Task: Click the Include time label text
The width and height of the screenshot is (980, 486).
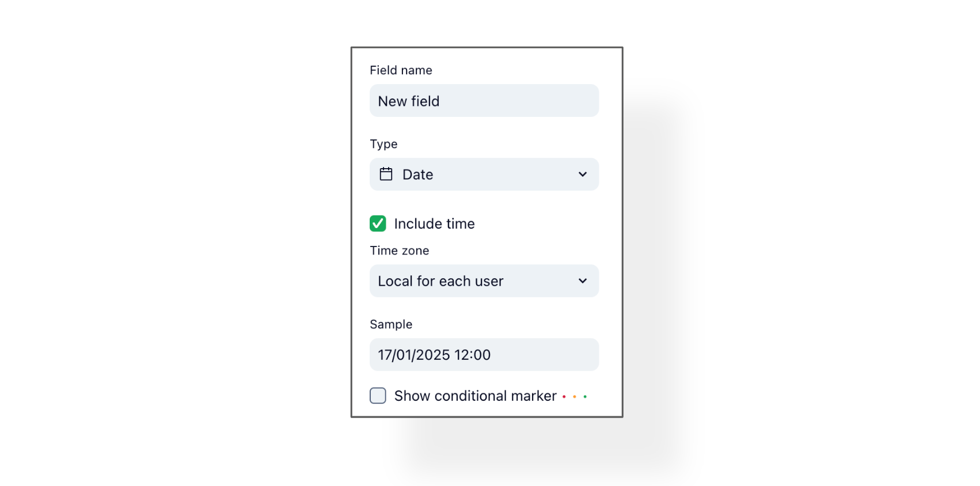Action: (x=434, y=223)
